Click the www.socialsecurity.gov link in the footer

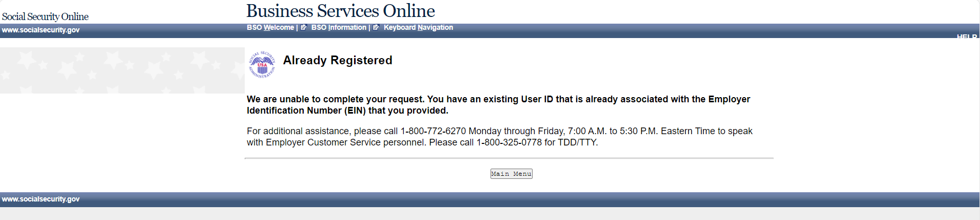41,199
